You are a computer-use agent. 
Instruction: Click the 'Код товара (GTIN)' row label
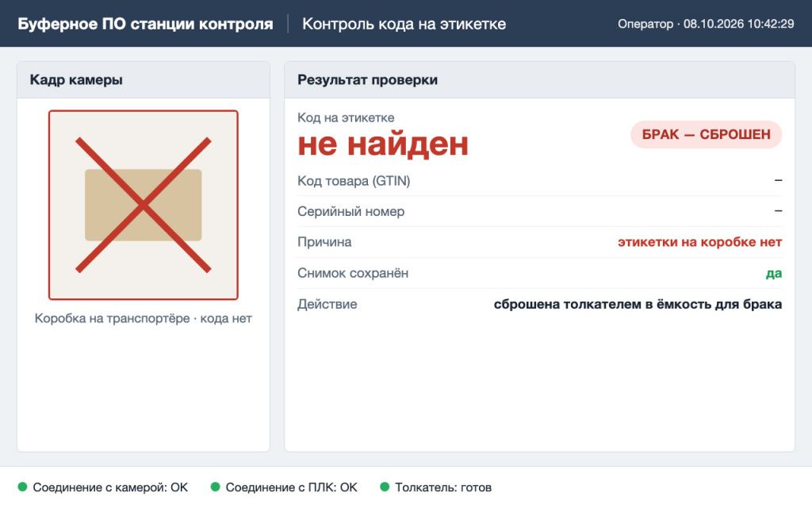[x=354, y=181]
